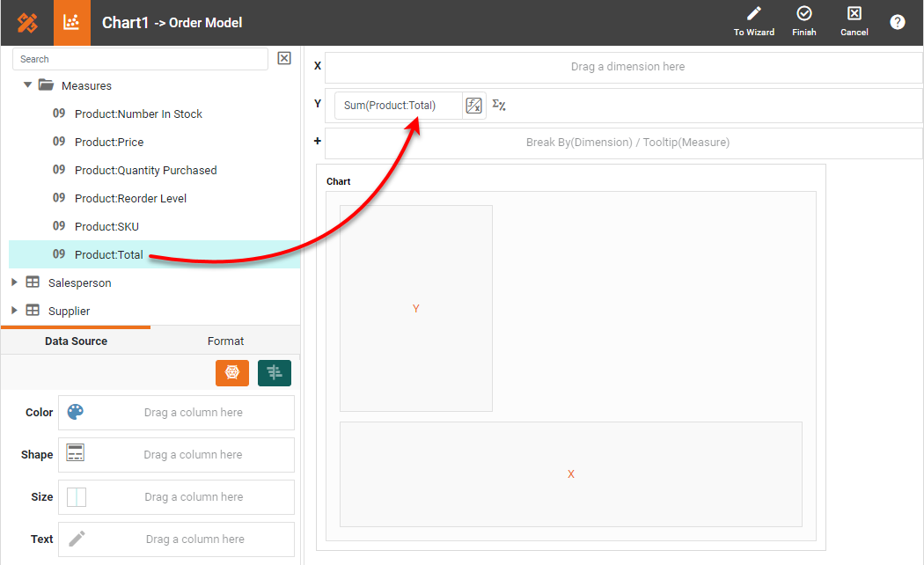Click the Size icon next to Size field
This screenshot has width=924, height=565.
(x=76, y=496)
